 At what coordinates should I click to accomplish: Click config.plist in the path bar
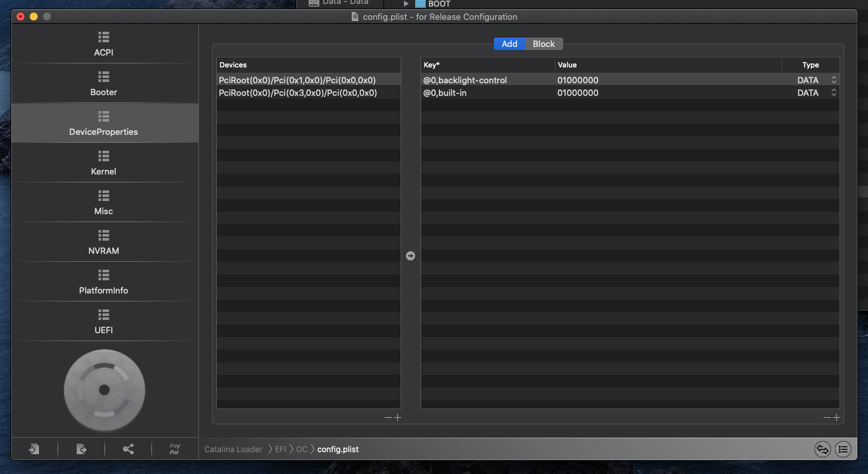[x=338, y=449]
